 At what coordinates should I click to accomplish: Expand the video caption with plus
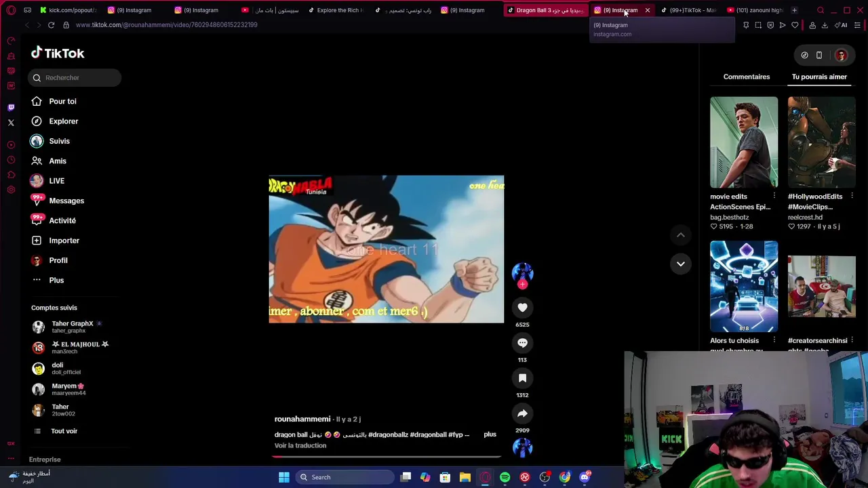coord(490,434)
